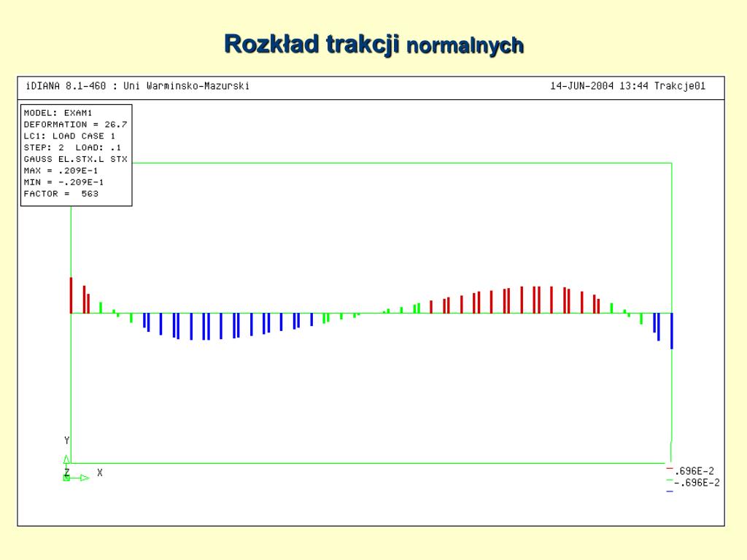Click the "DEFORMATION = 26.7" line
Image resolution: width=747 pixels, height=560 pixels.
click(76, 124)
